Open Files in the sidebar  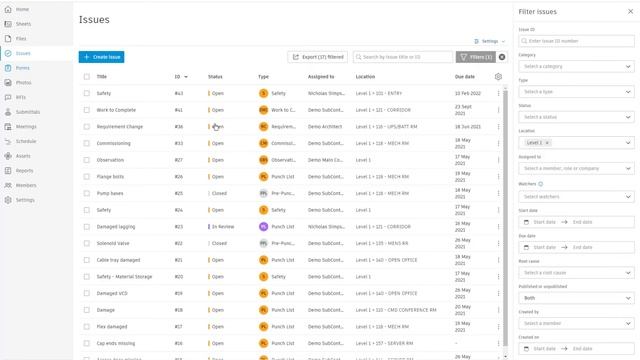[x=21, y=39]
